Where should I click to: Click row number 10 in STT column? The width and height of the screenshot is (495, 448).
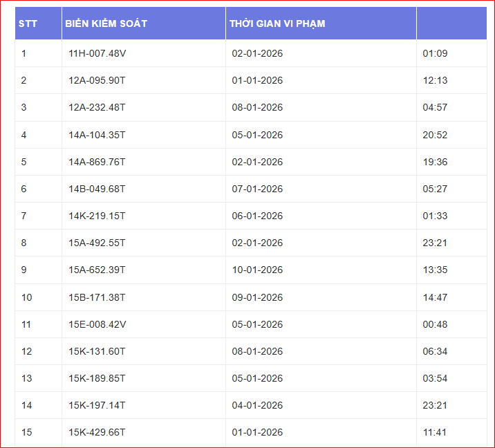point(26,297)
